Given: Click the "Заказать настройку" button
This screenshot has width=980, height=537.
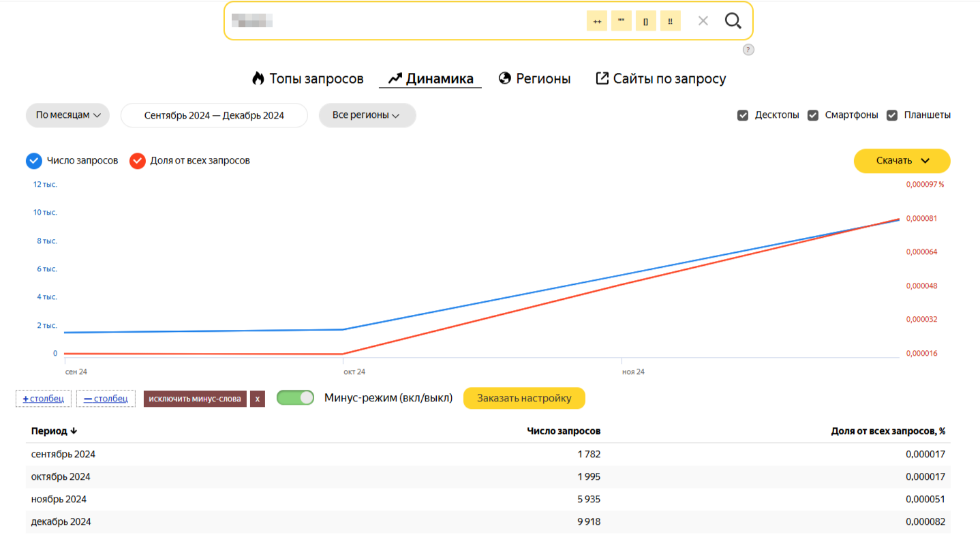Looking at the screenshot, I should (523, 398).
